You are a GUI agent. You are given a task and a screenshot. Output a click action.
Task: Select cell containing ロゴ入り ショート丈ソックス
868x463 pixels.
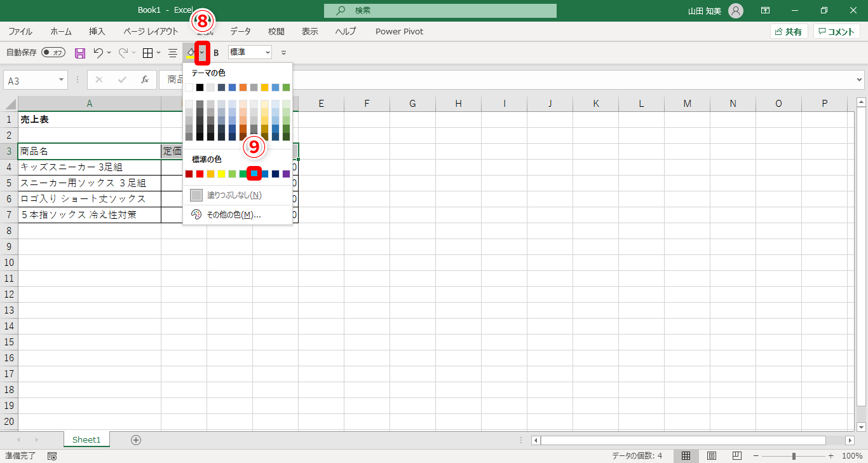pyautogui.click(x=90, y=199)
